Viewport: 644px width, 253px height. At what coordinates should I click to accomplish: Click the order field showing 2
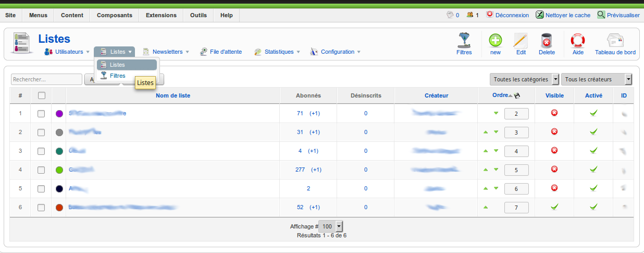point(516,114)
